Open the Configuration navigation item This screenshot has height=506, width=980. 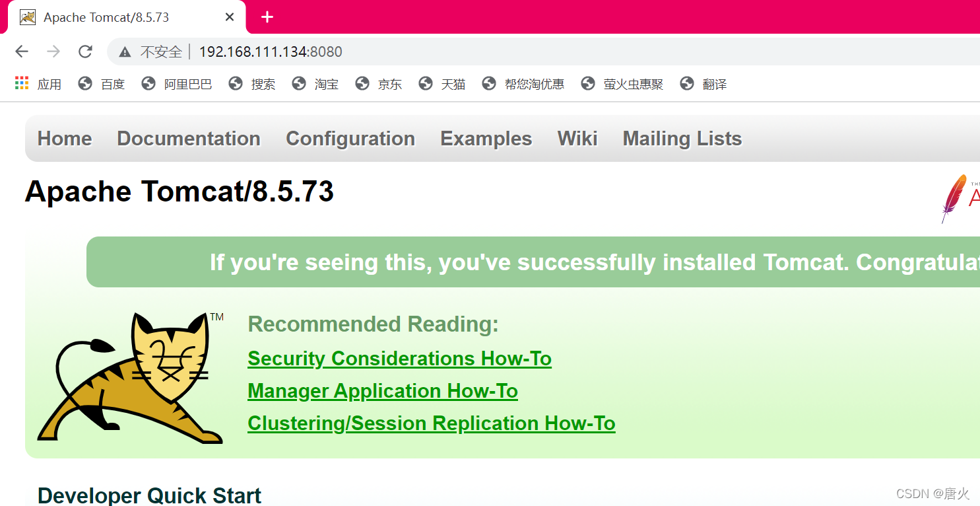(x=350, y=139)
